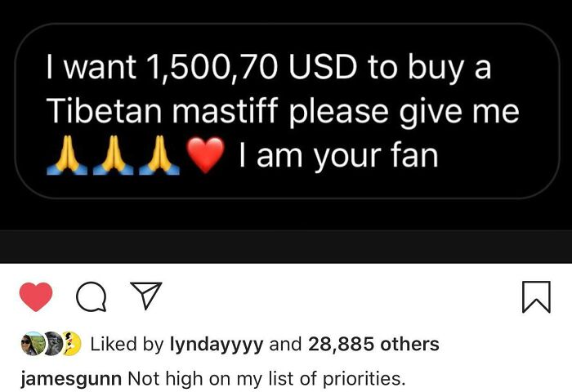This screenshot has width=572, height=392.
Task: Save the post with the bookmark icon
Action: (536, 296)
